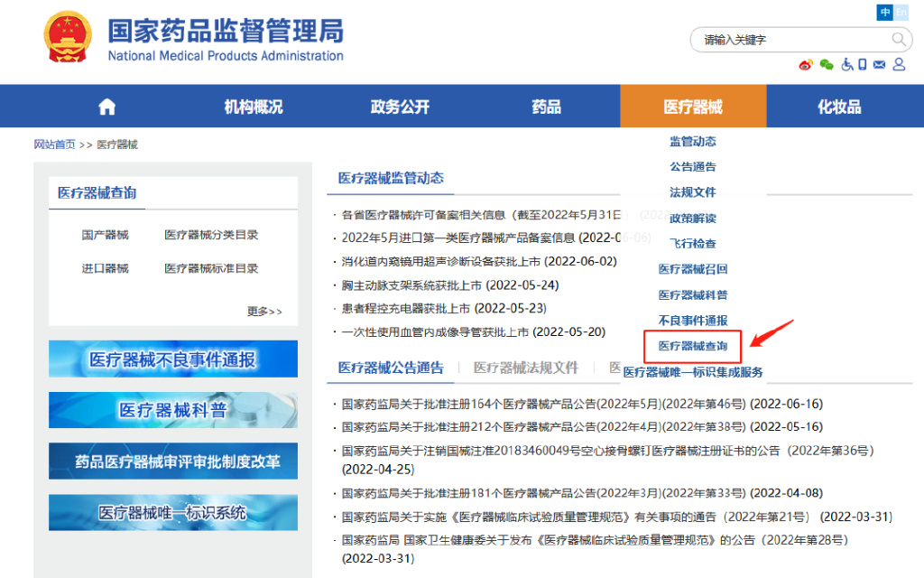Open the 医疗器械 navigation dropdown menu
The image size is (924, 578).
coord(692,106)
